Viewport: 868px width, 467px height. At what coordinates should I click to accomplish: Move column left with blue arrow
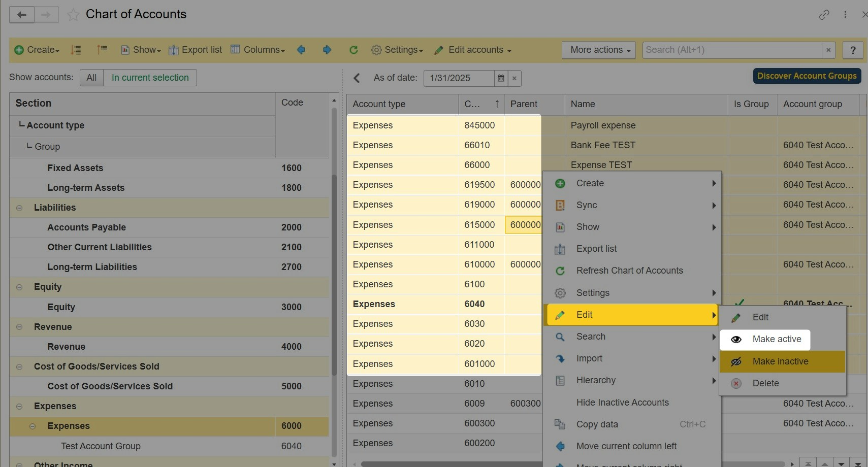point(301,50)
